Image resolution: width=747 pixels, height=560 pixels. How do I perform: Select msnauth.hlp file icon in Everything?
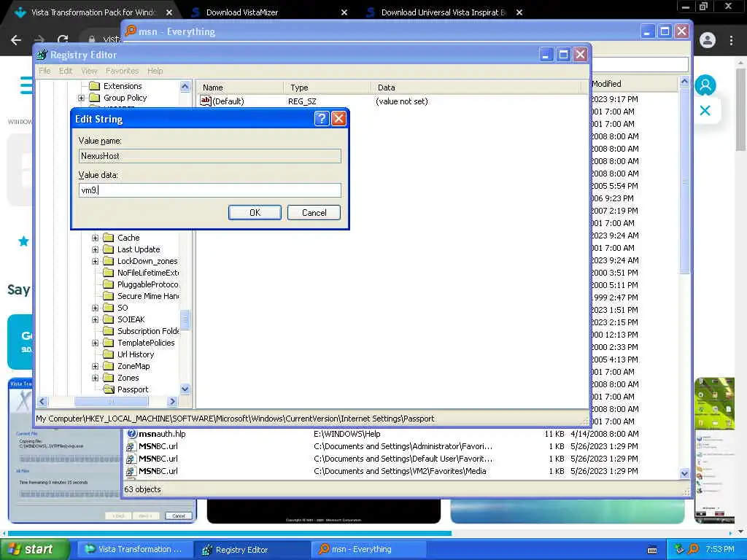click(131, 434)
